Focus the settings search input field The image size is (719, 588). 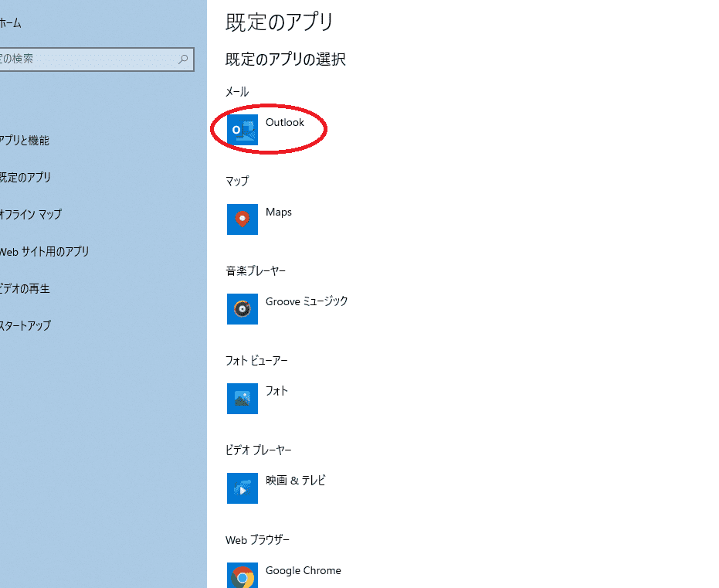[x=85, y=59]
